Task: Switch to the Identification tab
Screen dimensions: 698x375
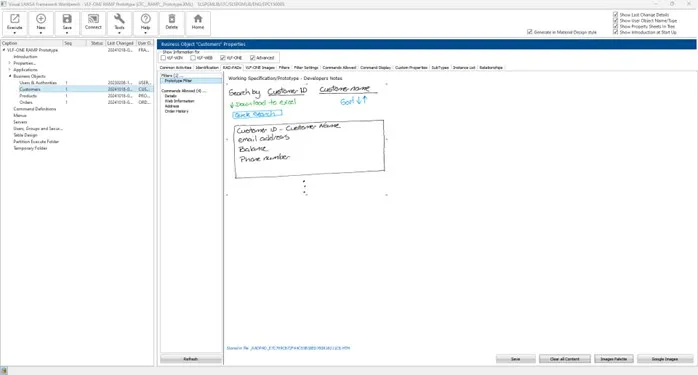Action: (207, 68)
